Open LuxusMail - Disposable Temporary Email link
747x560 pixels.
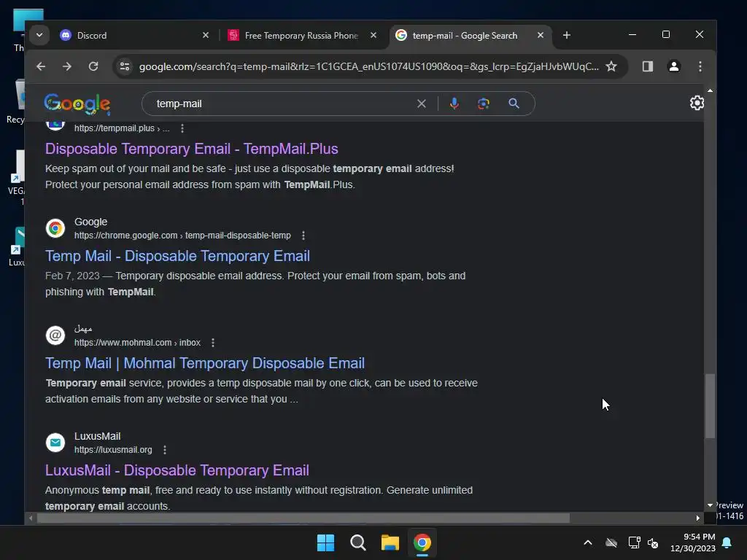coord(177,470)
